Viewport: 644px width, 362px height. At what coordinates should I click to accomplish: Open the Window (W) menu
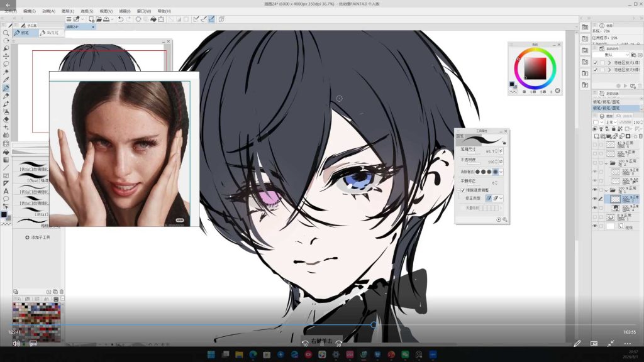click(144, 11)
